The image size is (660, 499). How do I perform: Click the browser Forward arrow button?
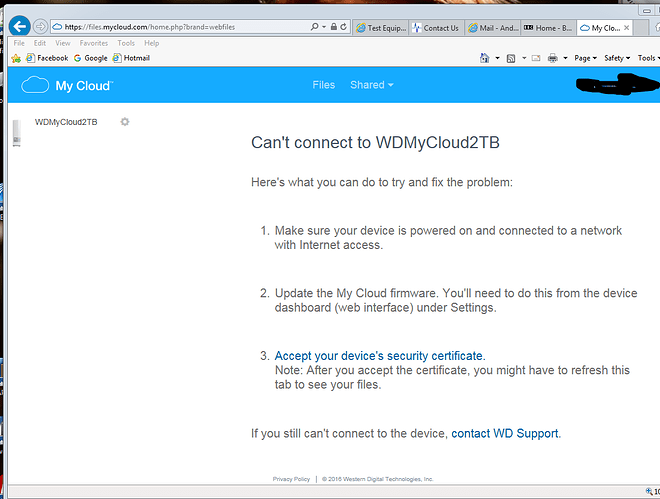point(40,27)
